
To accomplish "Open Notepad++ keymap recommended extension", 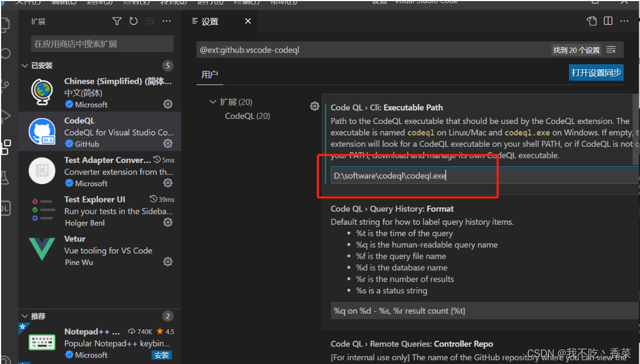I will pyautogui.click(x=100, y=343).
